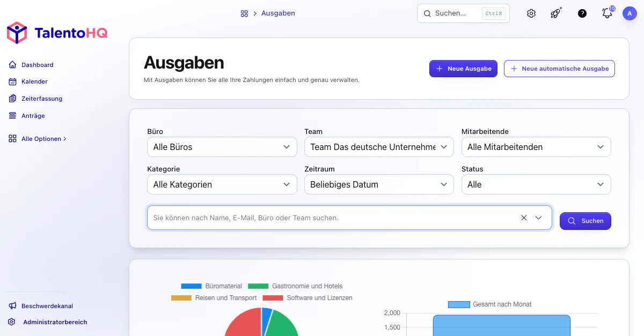Image resolution: width=644 pixels, height=336 pixels.
Task: Click the "Ausgaben" page heading
Action: click(184, 63)
